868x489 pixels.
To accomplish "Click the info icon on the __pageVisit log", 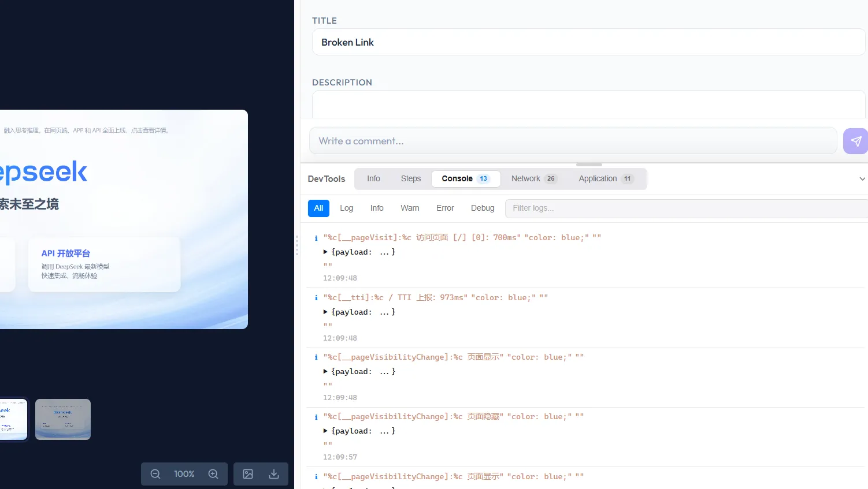I will point(316,237).
